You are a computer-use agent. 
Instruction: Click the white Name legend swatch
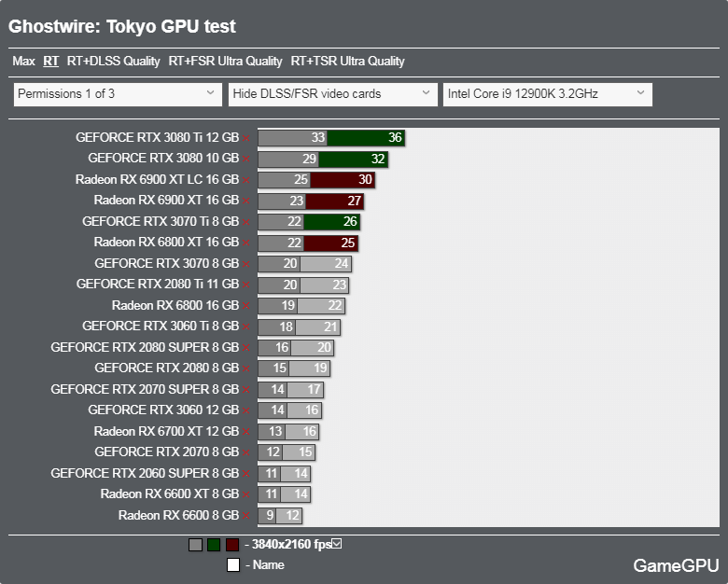click(233, 565)
